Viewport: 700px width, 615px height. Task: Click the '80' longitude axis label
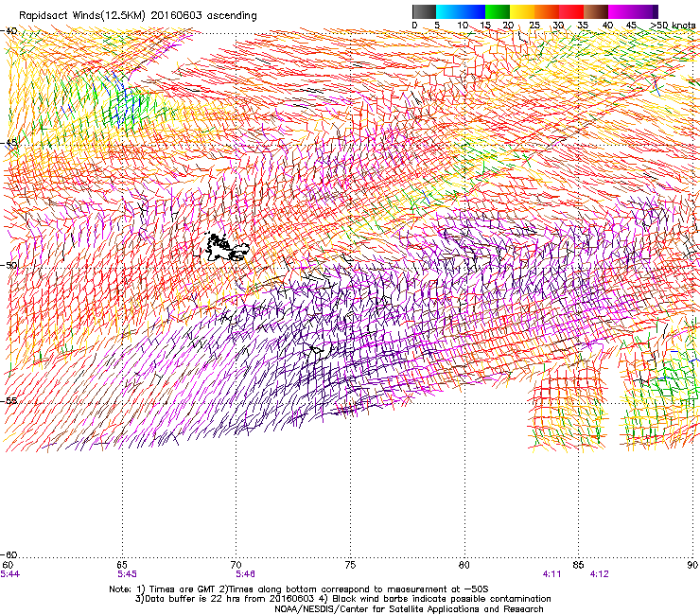pos(464,565)
